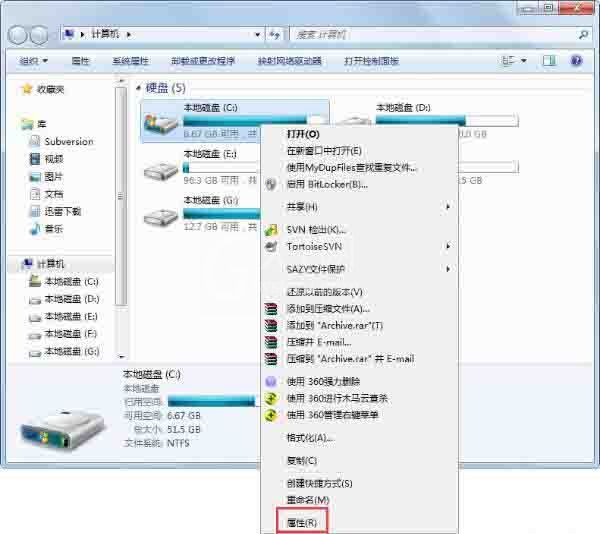This screenshot has height=534, width=600.
Task: Select 本地磁盘 (C:) drive icon in file list
Action: pyautogui.click(x=161, y=123)
